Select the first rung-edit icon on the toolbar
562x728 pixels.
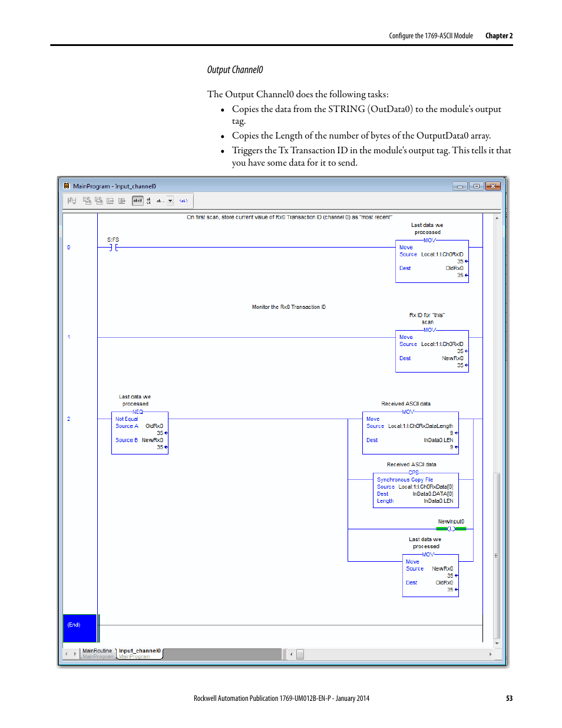[x=71, y=200]
